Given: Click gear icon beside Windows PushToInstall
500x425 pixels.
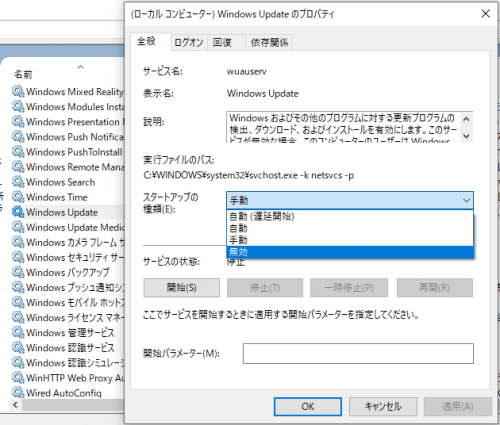Looking at the screenshot, I should pyautogui.click(x=18, y=152).
